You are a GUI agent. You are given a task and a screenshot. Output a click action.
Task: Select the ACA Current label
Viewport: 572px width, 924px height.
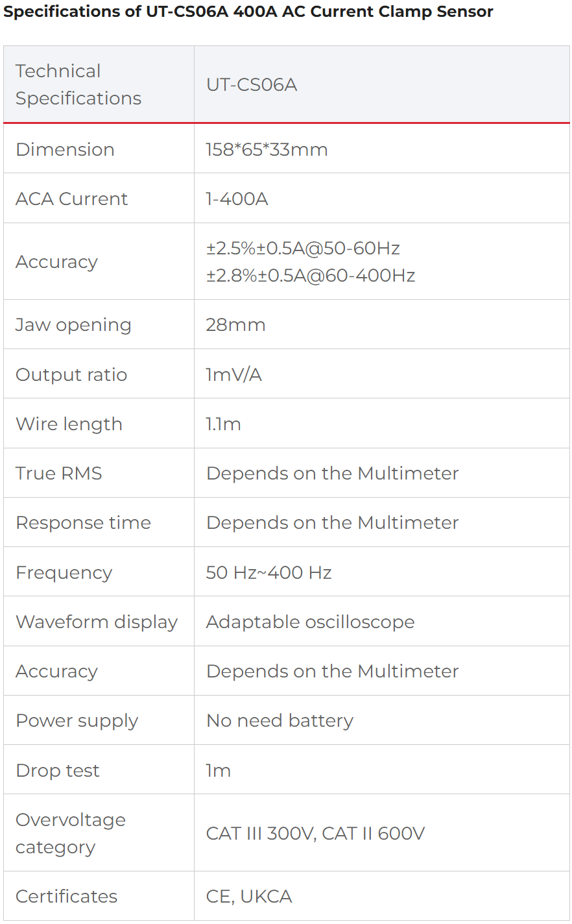71,199
